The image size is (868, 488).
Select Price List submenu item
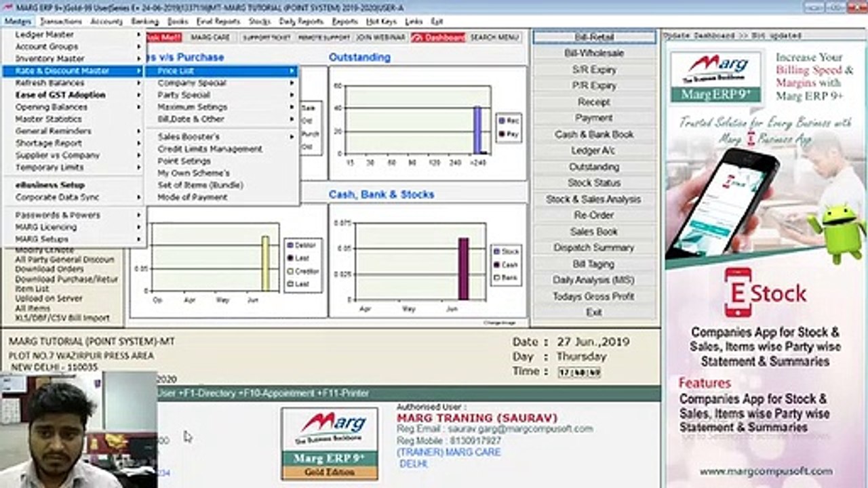pos(222,70)
